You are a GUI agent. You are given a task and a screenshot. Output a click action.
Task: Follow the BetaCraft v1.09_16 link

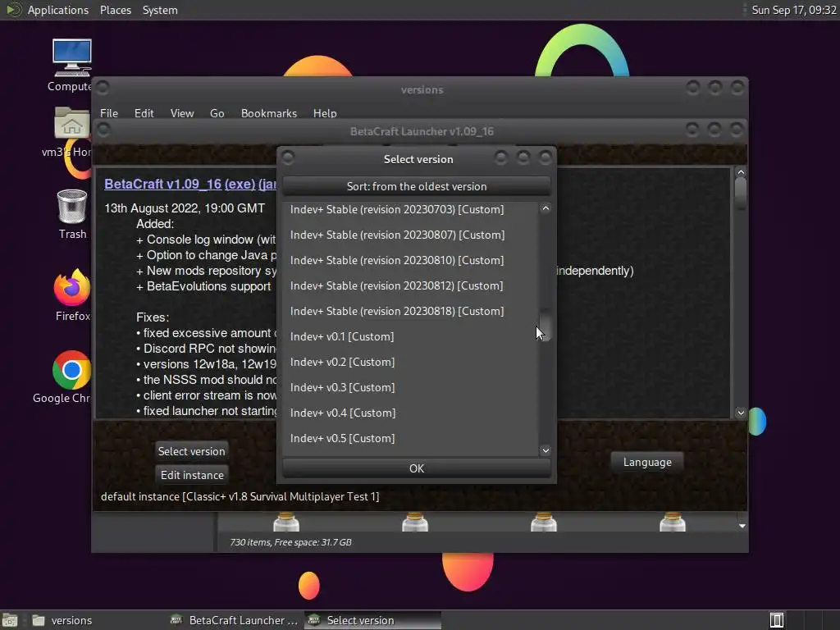click(163, 184)
